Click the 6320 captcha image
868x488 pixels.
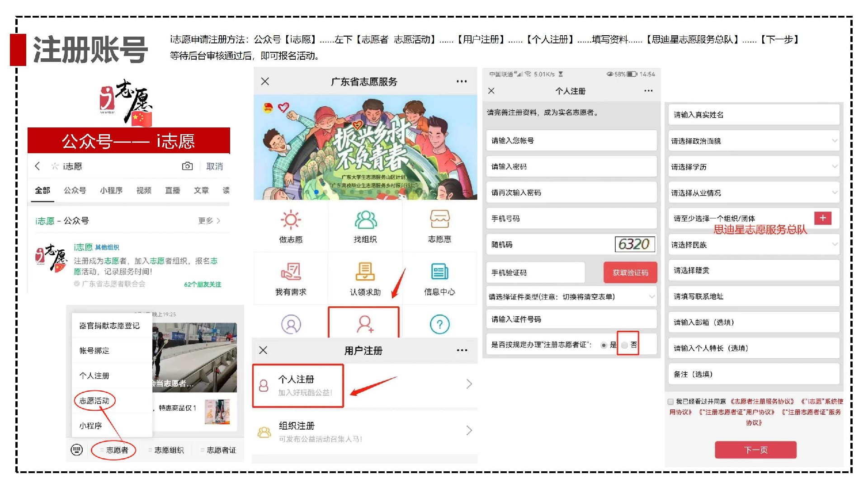tap(635, 244)
